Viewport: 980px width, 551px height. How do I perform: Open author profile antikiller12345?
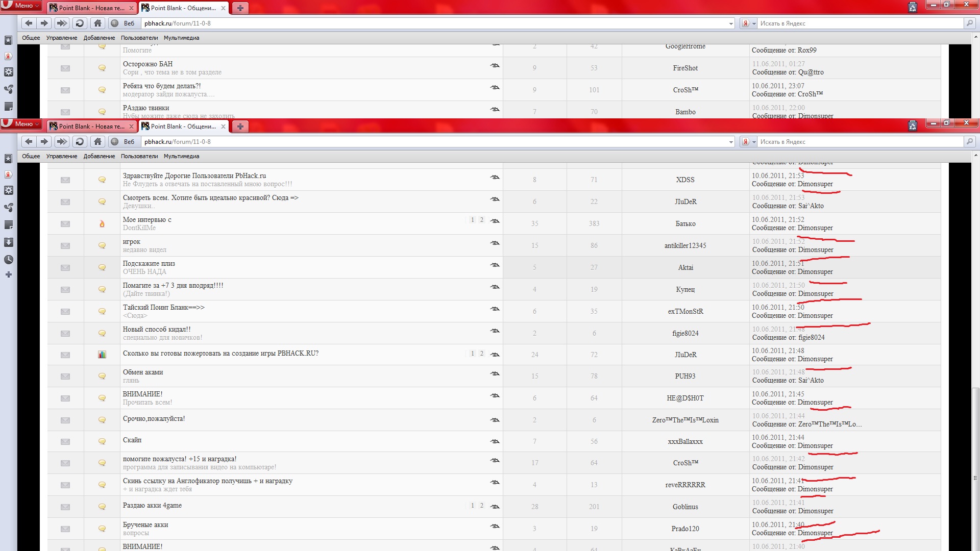685,245
